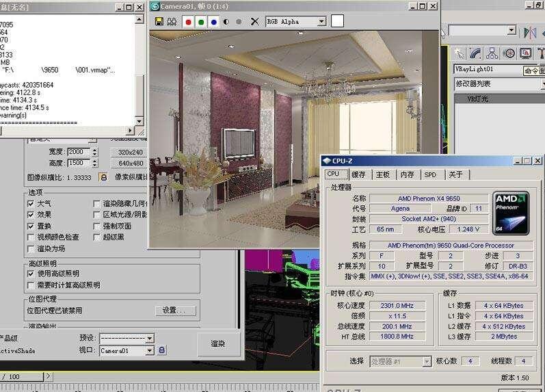Click the CPU-Z title bar icon
The width and height of the screenshot is (545, 392).
coord(326,161)
